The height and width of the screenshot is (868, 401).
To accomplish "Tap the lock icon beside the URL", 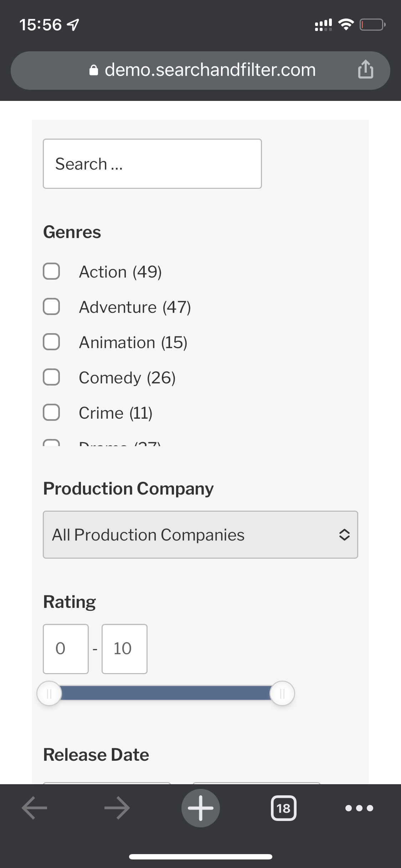I will click(93, 70).
